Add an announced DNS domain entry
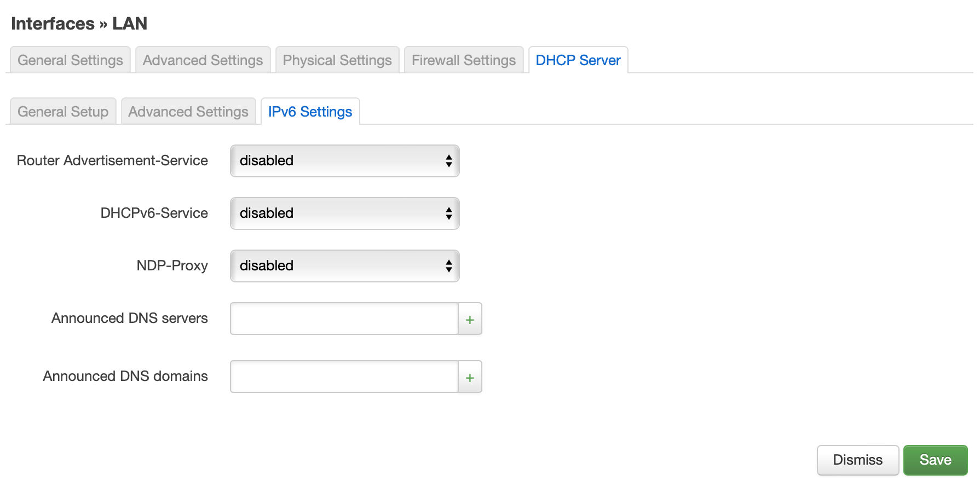980x486 pixels. pos(470,377)
